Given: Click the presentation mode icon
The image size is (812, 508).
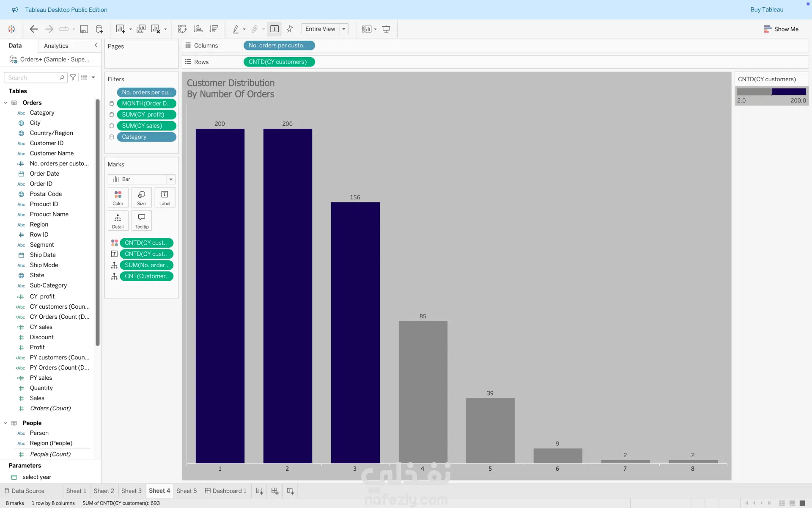Looking at the screenshot, I should pos(386,29).
